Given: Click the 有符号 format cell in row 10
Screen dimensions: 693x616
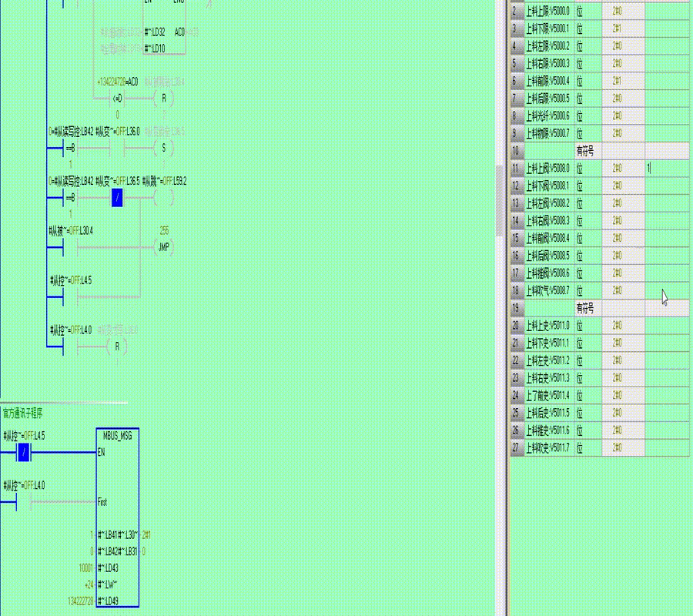Looking at the screenshot, I should (588, 151).
